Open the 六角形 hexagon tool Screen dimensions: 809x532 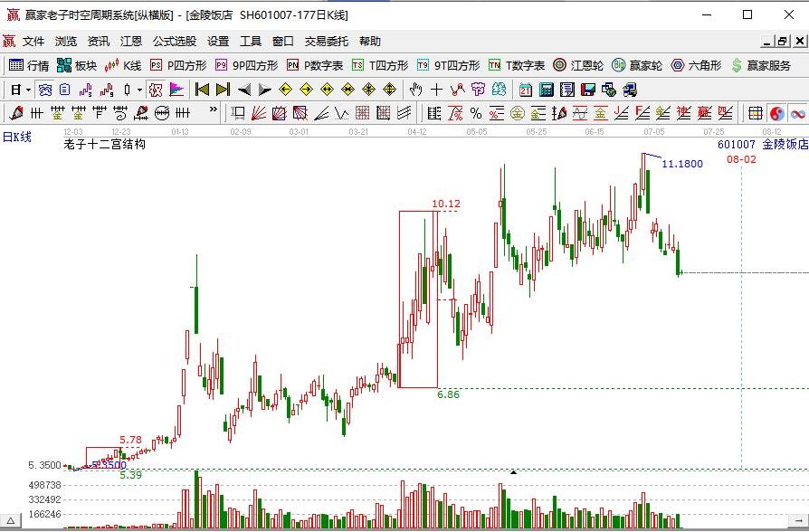[x=697, y=65]
